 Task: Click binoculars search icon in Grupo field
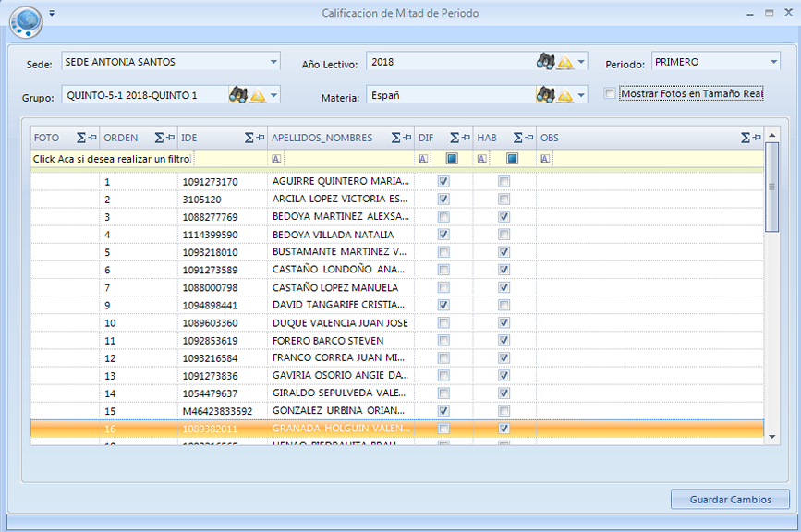pos(238,94)
